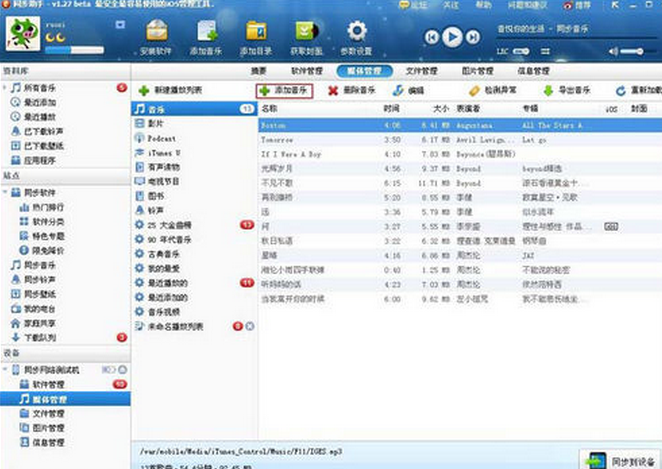Click the 添加目录 add folder icon
Viewport: 662px width, 469px height.
(x=256, y=37)
